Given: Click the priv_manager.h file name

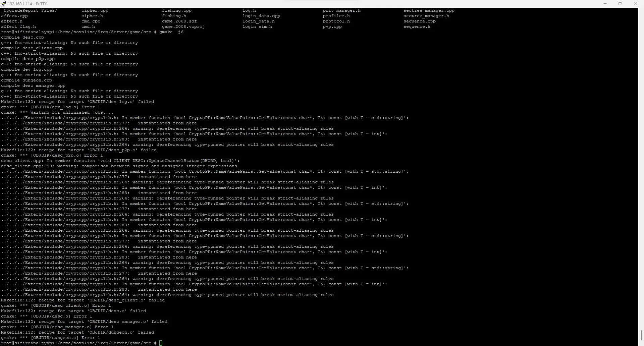Looking at the screenshot, I should (342, 10).
